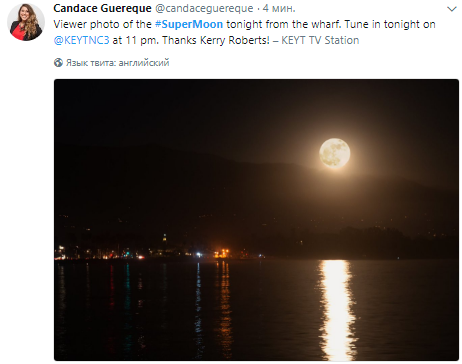Click the Язык твита: английский label
The height and width of the screenshot is (364, 462).
coord(117,63)
